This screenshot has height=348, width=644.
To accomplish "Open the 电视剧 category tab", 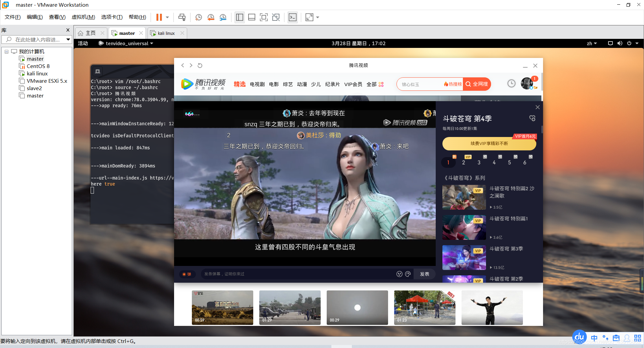I will coord(257,84).
